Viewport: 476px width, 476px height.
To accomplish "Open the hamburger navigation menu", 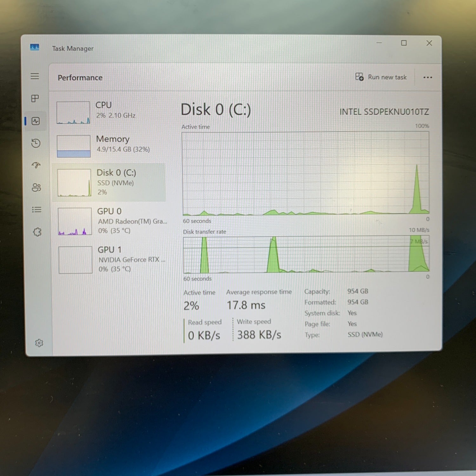I will pyautogui.click(x=35, y=76).
